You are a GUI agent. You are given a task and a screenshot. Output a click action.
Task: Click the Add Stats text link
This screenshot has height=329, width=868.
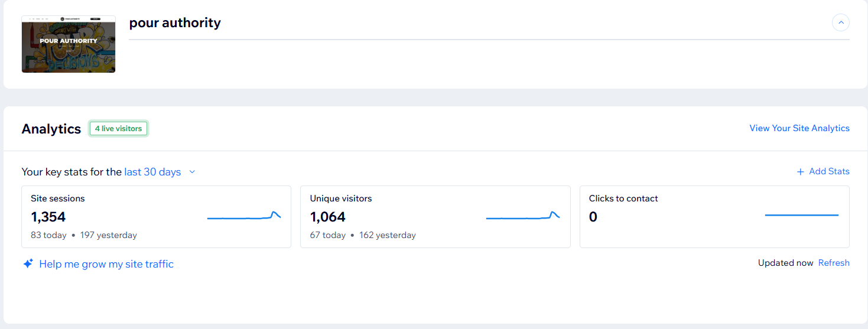coord(829,171)
